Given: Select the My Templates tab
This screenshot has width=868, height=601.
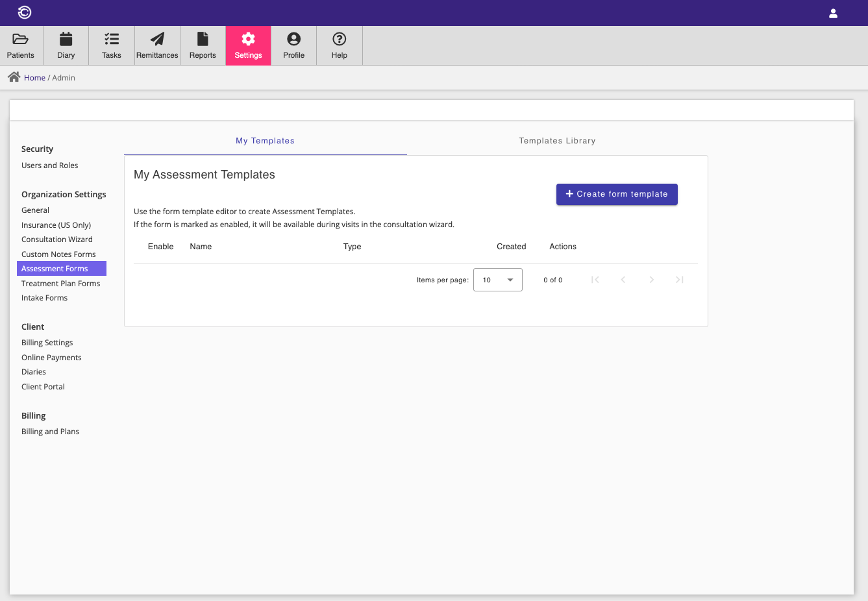Looking at the screenshot, I should click(x=265, y=141).
